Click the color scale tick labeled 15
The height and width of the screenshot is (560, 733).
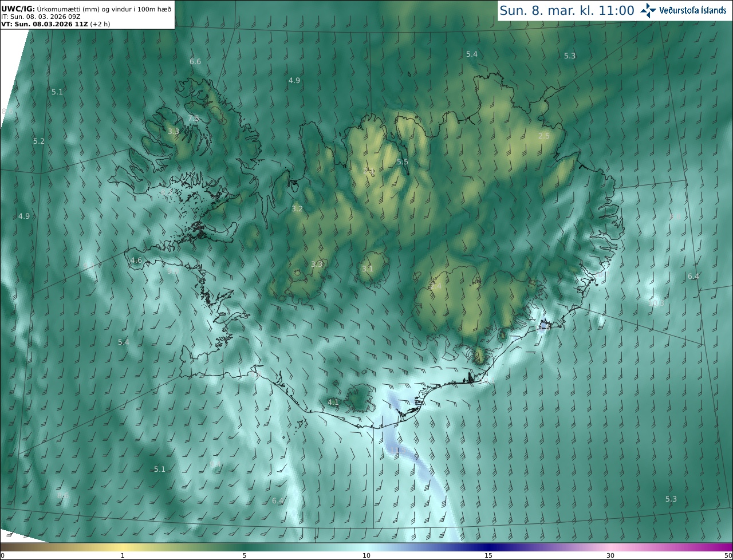click(488, 555)
